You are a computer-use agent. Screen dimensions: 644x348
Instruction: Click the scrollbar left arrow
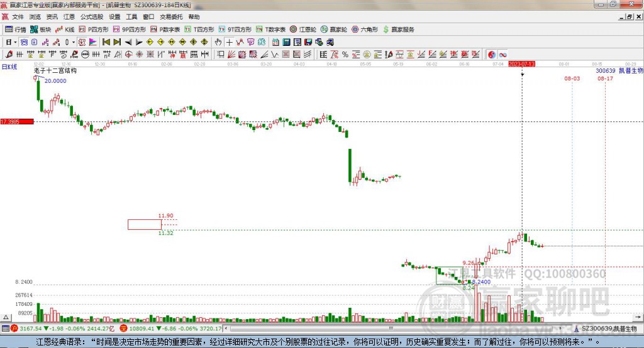coord(226,329)
